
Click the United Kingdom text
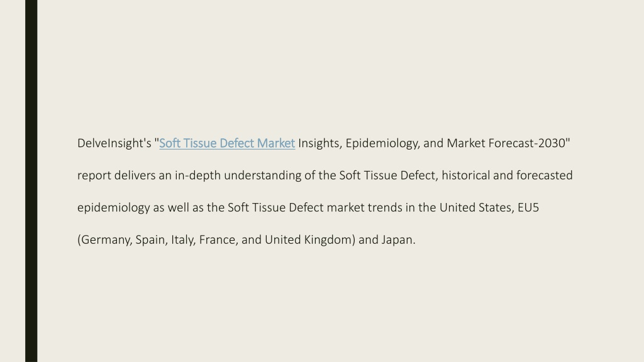point(308,239)
